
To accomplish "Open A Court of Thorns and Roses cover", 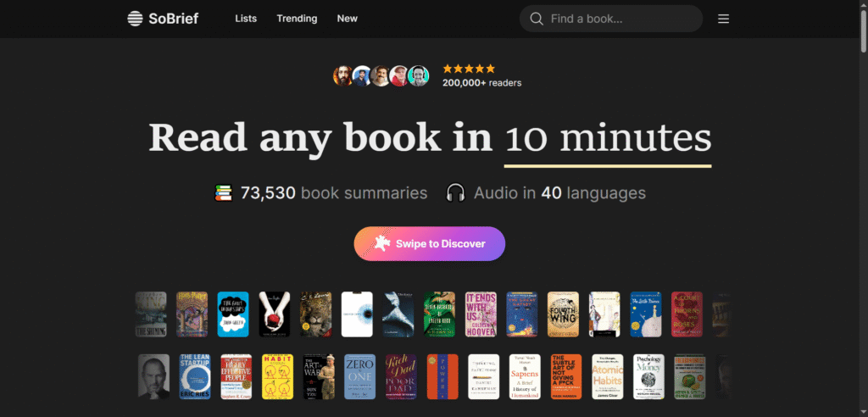I will 687,314.
